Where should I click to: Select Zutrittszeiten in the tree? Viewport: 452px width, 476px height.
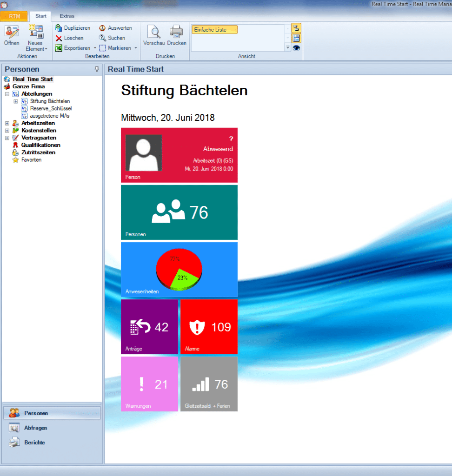tap(38, 152)
